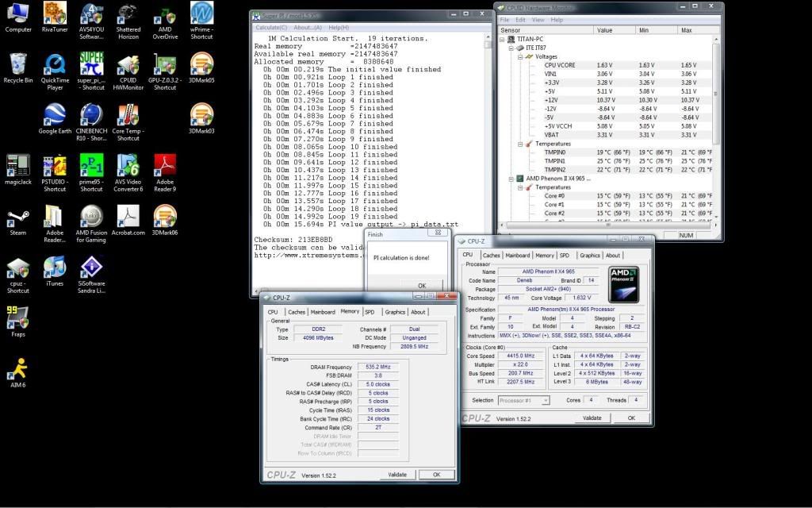Click the 3DMark06 desktop icon
Image resolution: width=812 pixels, height=508 pixels.
coord(165,221)
